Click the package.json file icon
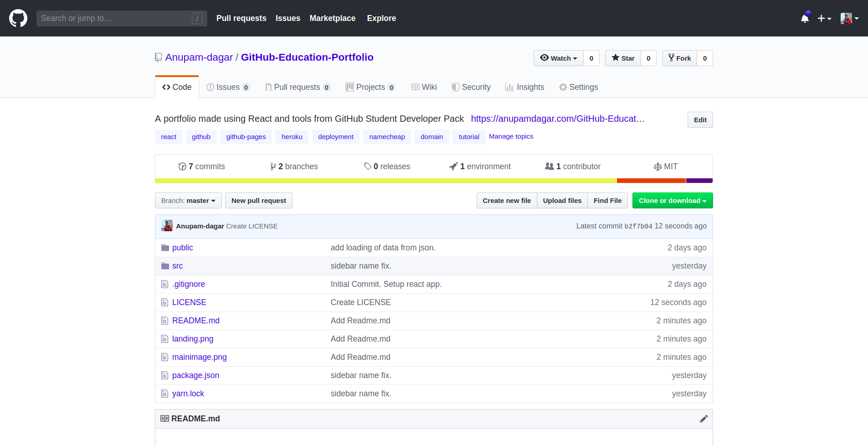The width and height of the screenshot is (868, 446). point(164,375)
